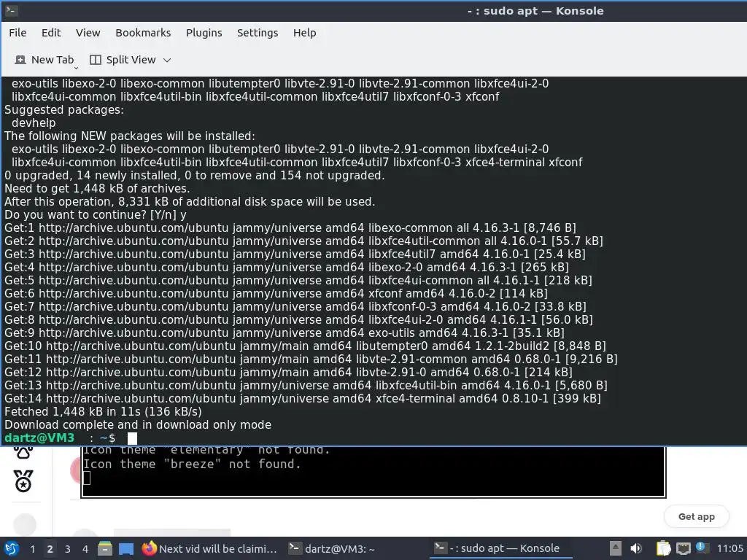Click 'Need to get 1,448 kB of archives.' line
This screenshot has width=747, height=560.
(97, 189)
